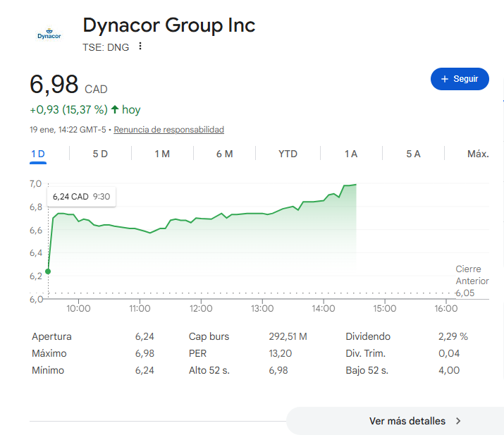Click the green dot marker at 9:30
This screenshot has width=504, height=447.
pos(48,271)
